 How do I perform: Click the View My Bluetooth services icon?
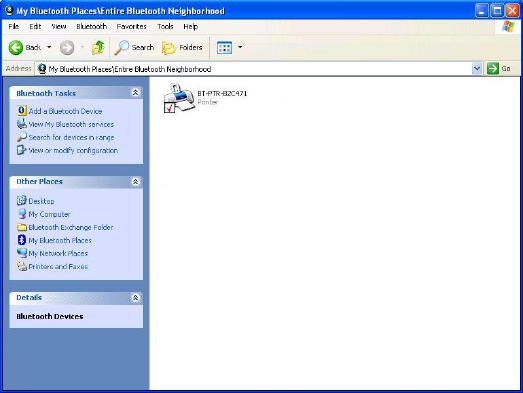point(22,124)
